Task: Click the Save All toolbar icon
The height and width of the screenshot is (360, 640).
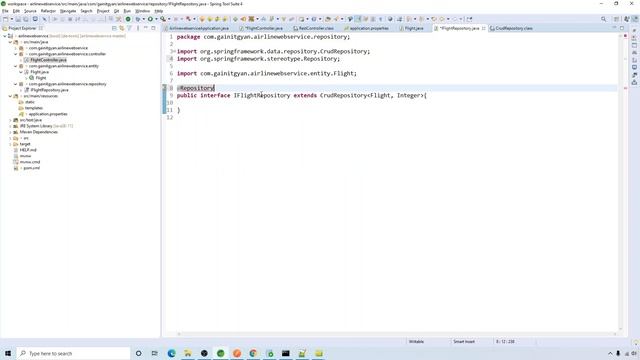Action: tap(26, 19)
